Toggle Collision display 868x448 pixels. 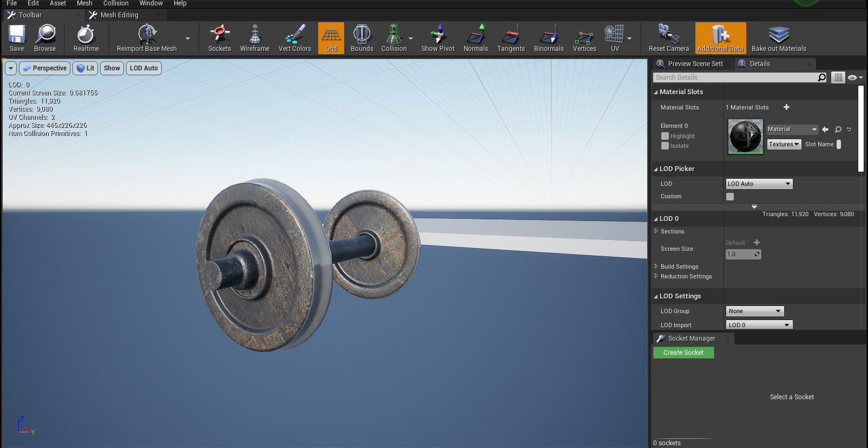[394, 38]
